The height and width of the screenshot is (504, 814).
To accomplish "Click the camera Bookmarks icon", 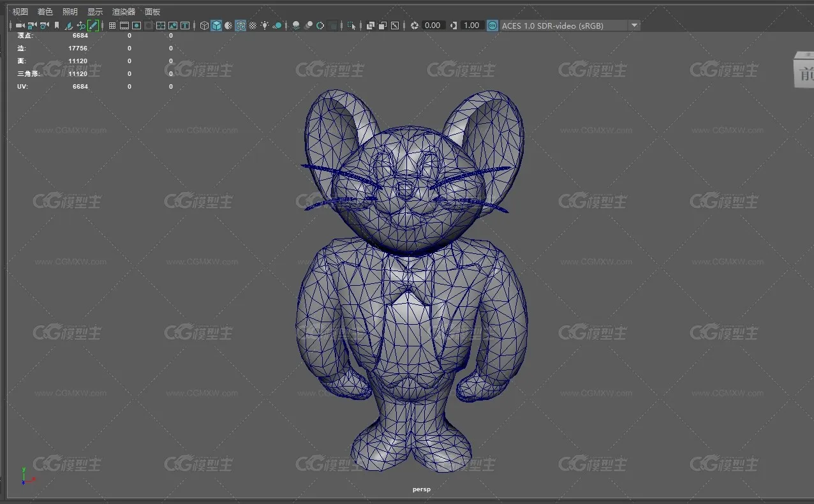I will (x=57, y=26).
